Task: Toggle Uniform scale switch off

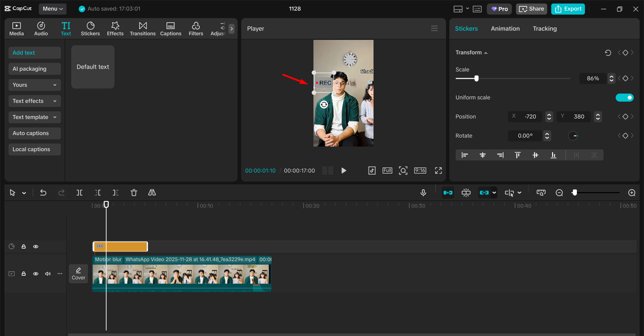Action: tap(625, 97)
